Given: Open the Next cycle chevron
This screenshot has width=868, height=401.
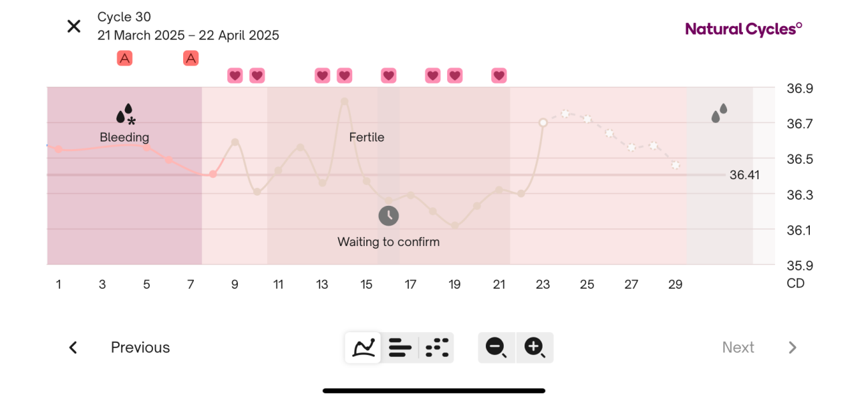Looking at the screenshot, I should click(792, 348).
